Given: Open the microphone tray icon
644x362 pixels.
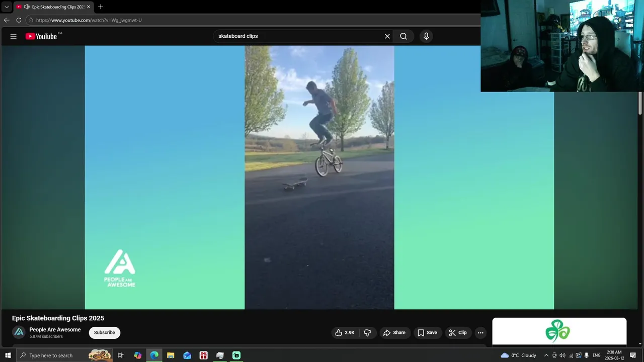Looking at the screenshot, I should [587, 355].
